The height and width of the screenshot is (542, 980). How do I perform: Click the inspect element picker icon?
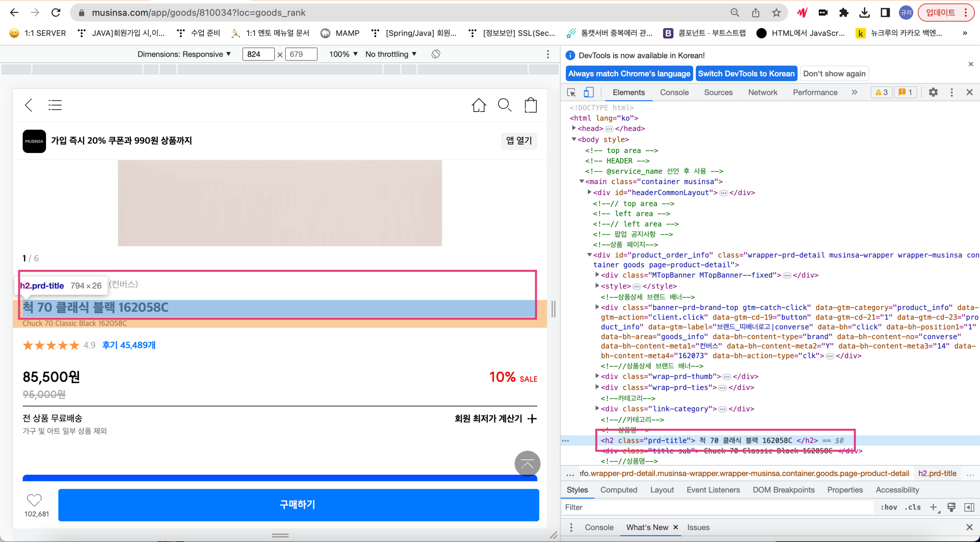[571, 92]
